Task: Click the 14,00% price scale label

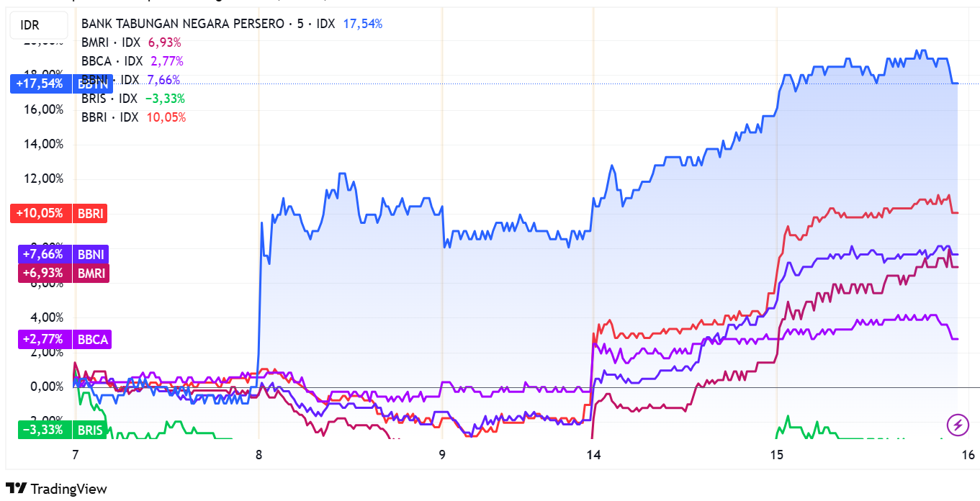Action: (45, 144)
